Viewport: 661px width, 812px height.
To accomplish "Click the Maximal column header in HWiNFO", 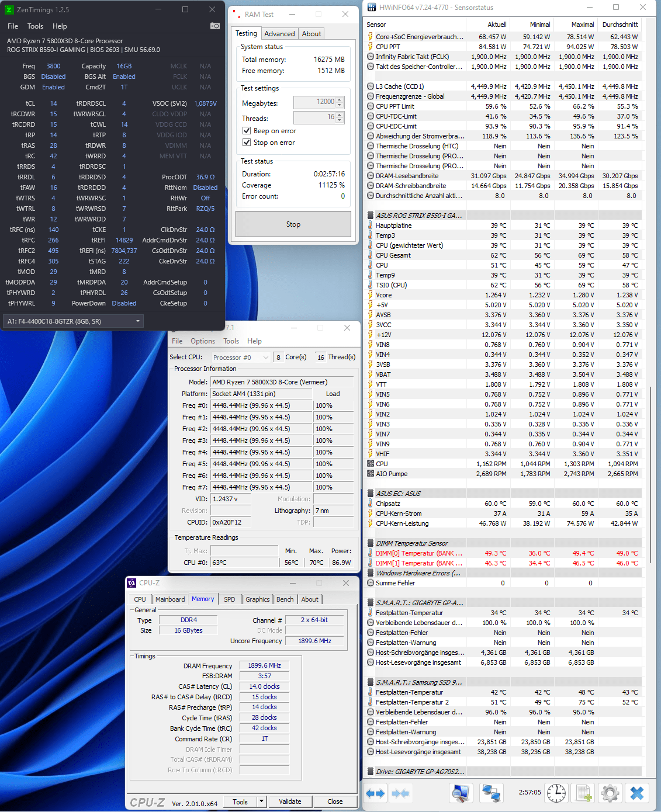I will click(x=576, y=25).
